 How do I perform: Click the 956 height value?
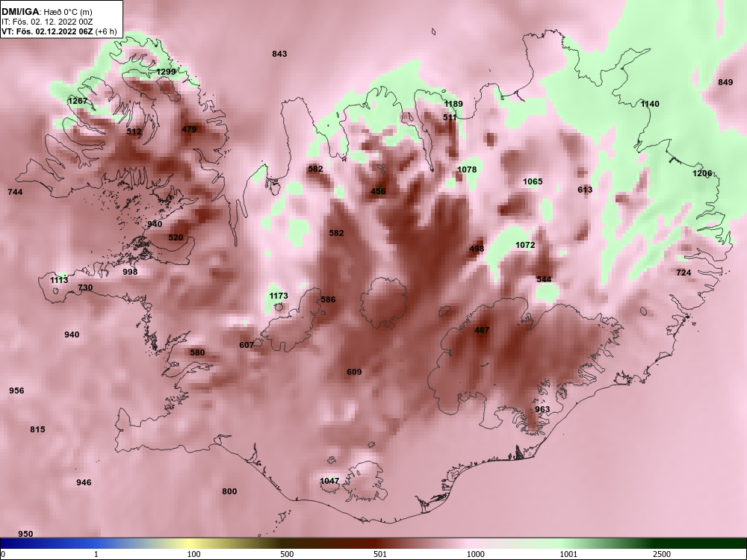[16, 391]
